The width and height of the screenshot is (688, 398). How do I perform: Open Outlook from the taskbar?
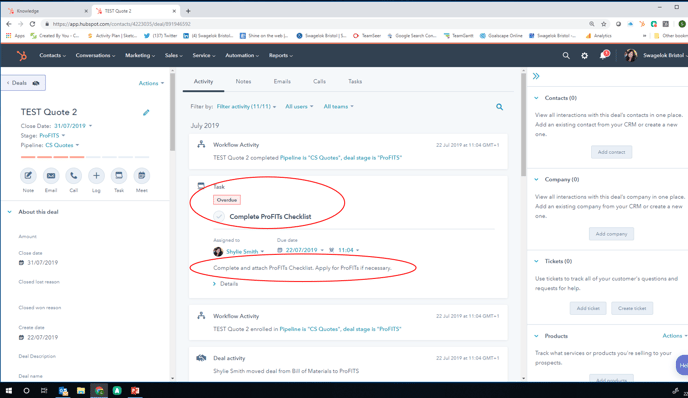(63, 391)
